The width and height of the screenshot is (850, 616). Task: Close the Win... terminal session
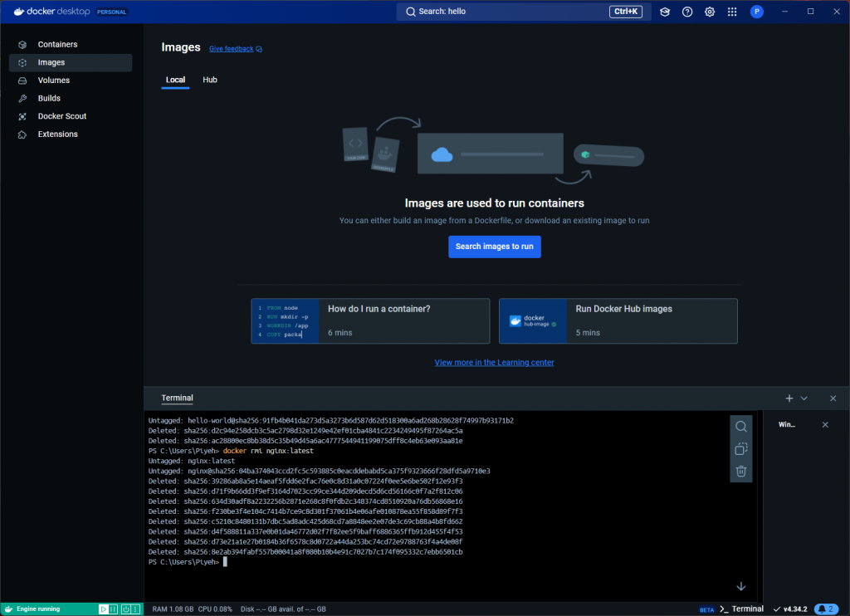[x=824, y=424]
